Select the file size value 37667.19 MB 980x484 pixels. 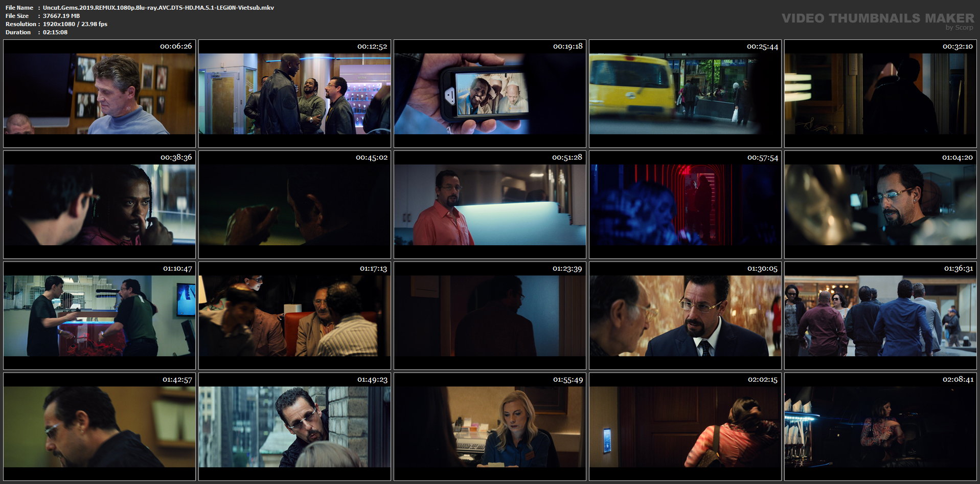[61, 16]
